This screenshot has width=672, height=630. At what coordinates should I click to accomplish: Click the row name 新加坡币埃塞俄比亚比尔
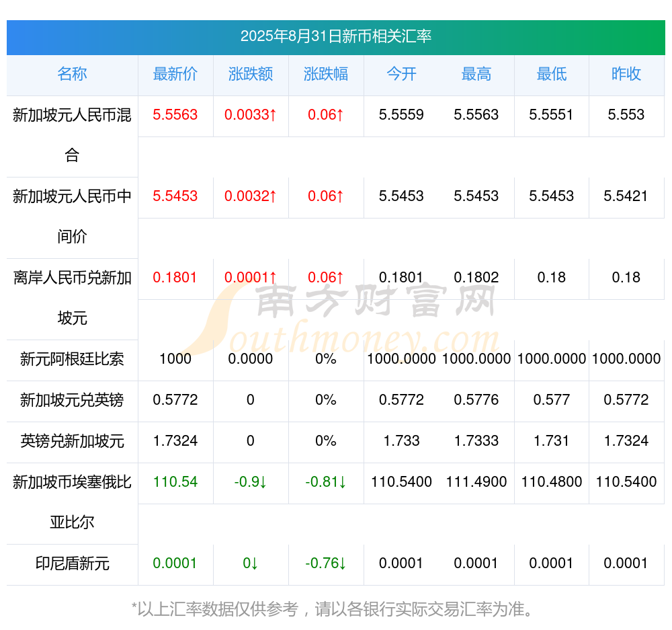72,502
